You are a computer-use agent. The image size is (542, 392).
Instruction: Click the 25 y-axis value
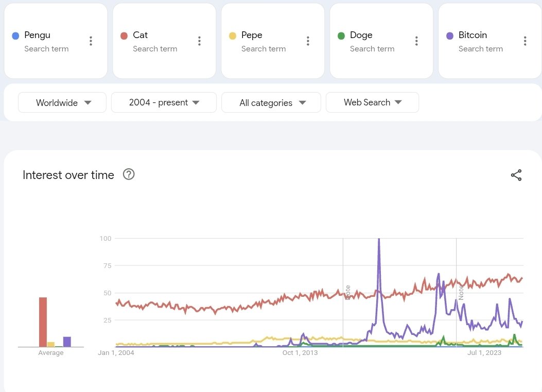pos(107,320)
